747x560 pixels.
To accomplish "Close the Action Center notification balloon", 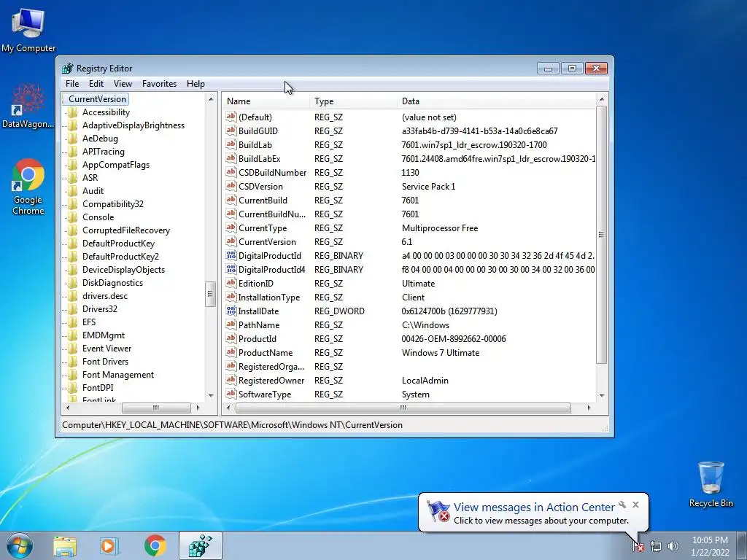I will click(635, 505).
